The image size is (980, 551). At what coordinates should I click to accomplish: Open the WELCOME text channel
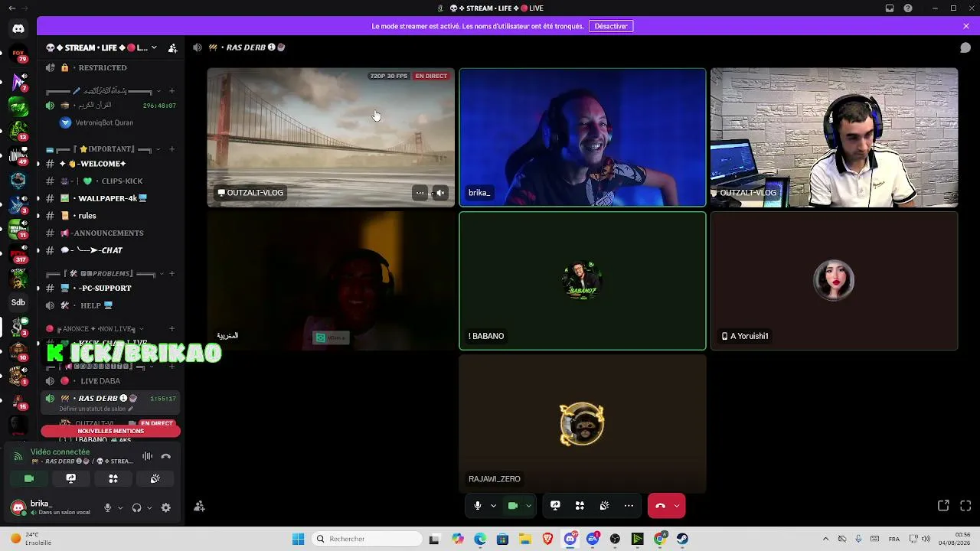tap(111, 164)
